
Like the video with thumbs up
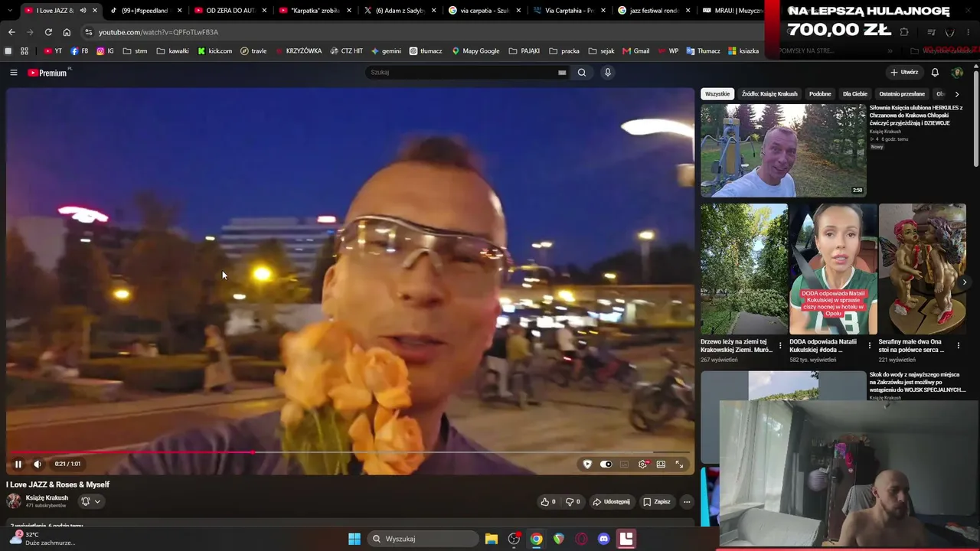pos(548,502)
